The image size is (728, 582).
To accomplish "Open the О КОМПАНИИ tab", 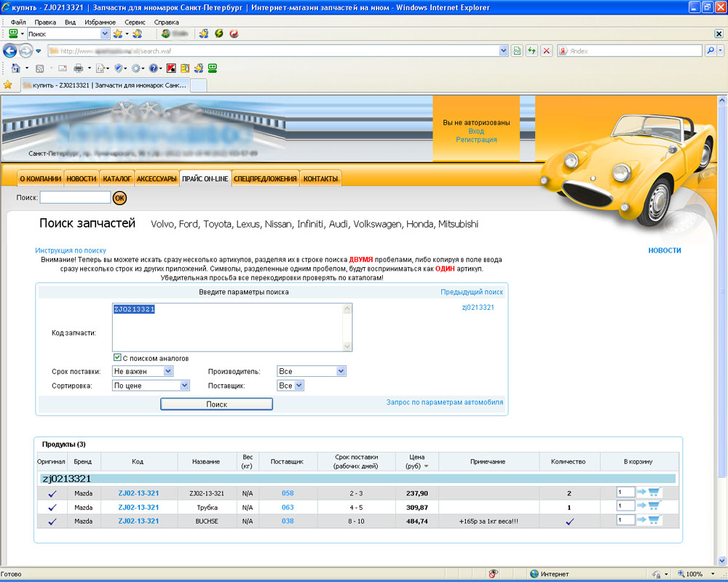I will pyautogui.click(x=40, y=179).
